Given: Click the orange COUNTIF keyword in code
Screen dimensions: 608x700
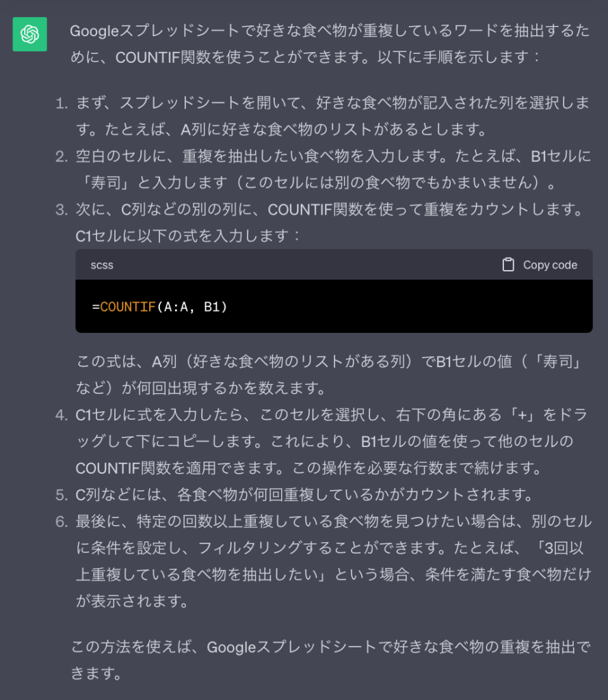Looking at the screenshot, I should [x=128, y=307].
